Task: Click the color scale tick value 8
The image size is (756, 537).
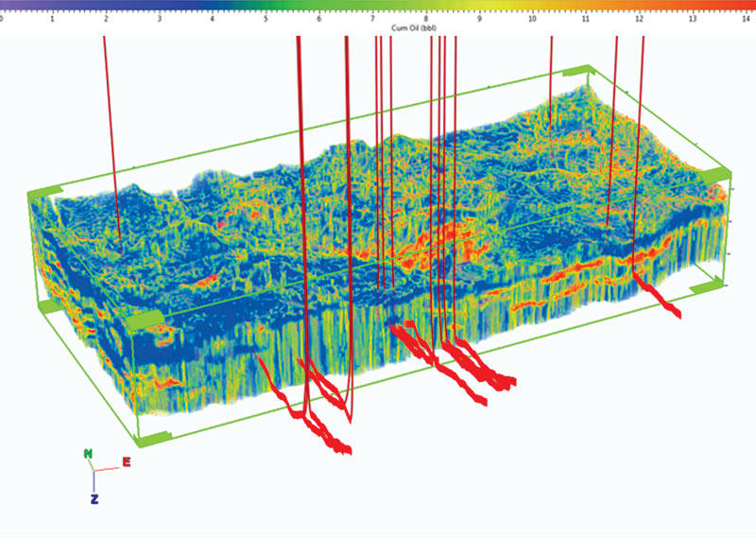Action: click(x=426, y=19)
